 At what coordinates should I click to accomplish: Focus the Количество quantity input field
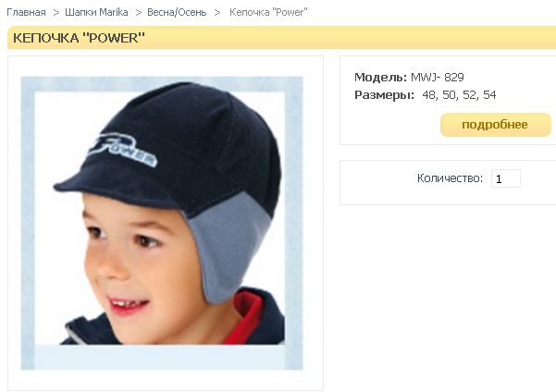click(506, 178)
